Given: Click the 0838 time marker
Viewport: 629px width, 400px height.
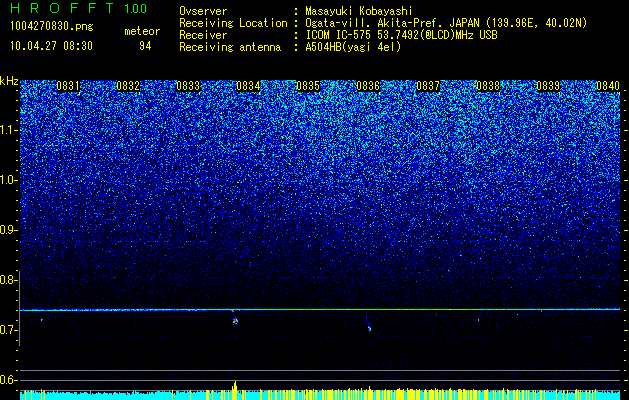Looking at the screenshot, I should (488, 86).
